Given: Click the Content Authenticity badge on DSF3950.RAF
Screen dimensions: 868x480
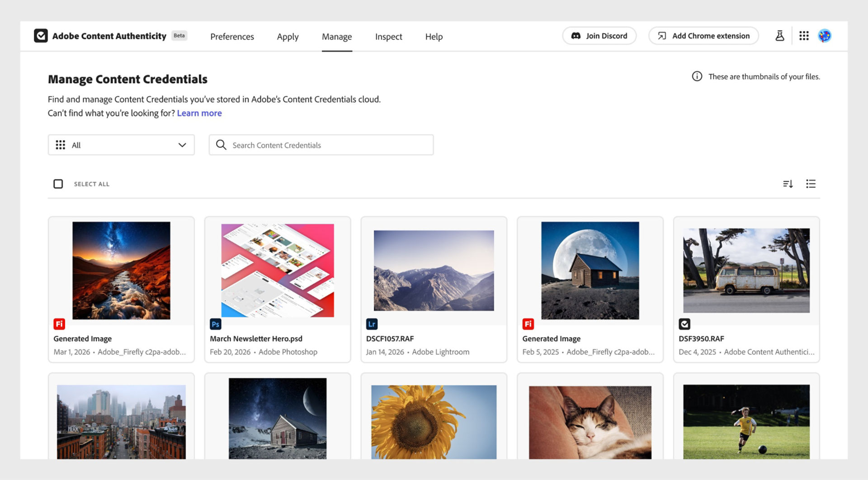Looking at the screenshot, I should coord(684,323).
